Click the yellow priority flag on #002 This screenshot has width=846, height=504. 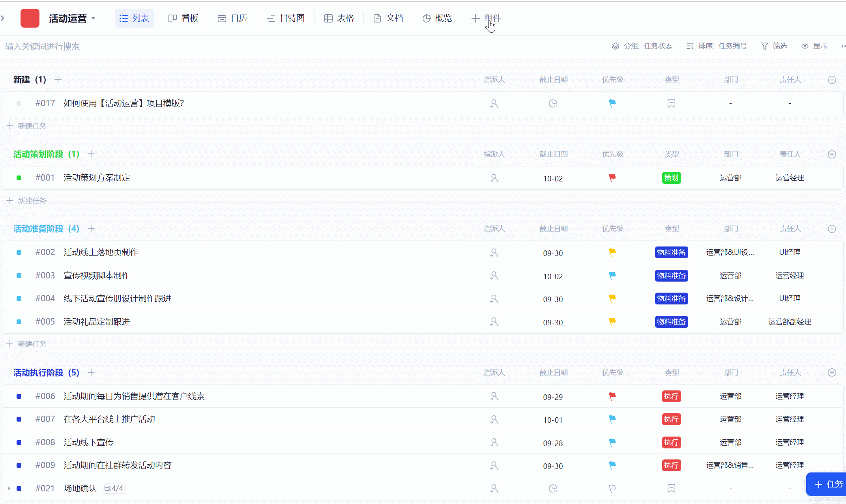click(x=612, y=252)
